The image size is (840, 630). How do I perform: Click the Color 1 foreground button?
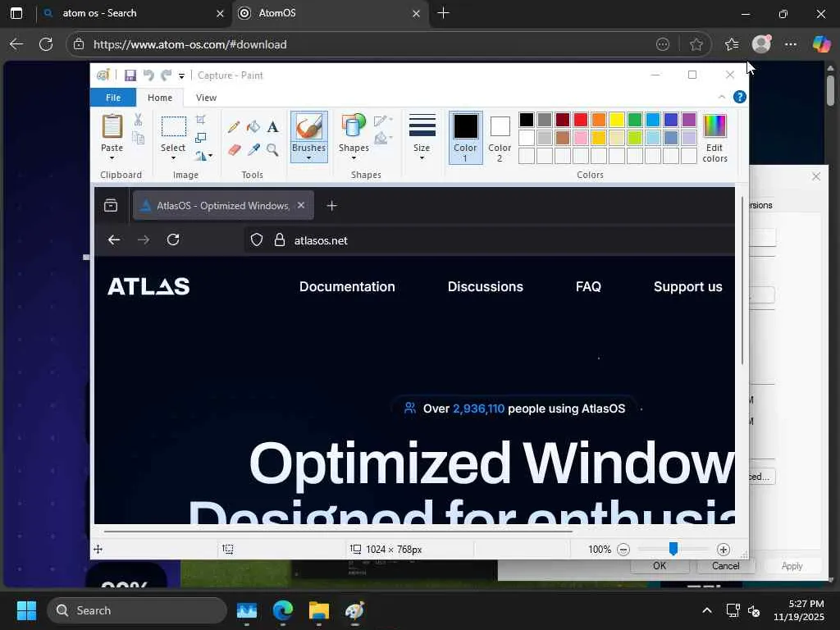[465, 137]
